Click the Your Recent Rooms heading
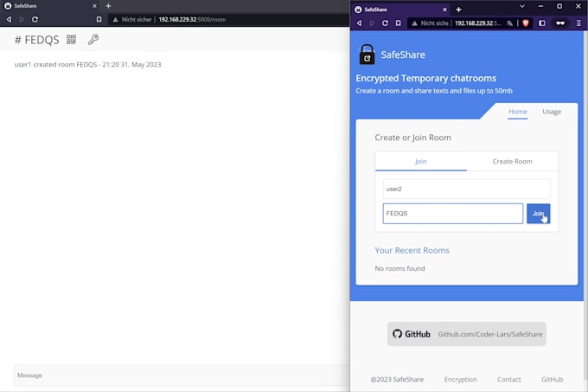This screenshot has width=588, height=392. click(x=412, y=250)
